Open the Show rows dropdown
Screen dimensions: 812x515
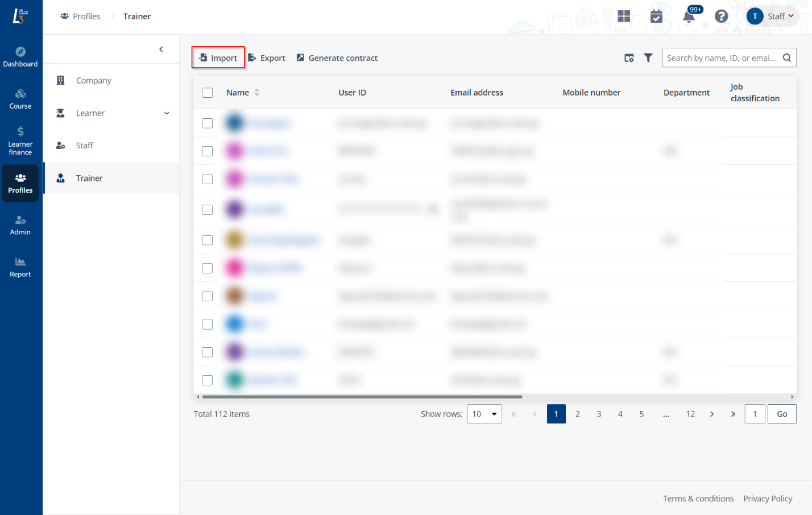(x=484, y=414)
